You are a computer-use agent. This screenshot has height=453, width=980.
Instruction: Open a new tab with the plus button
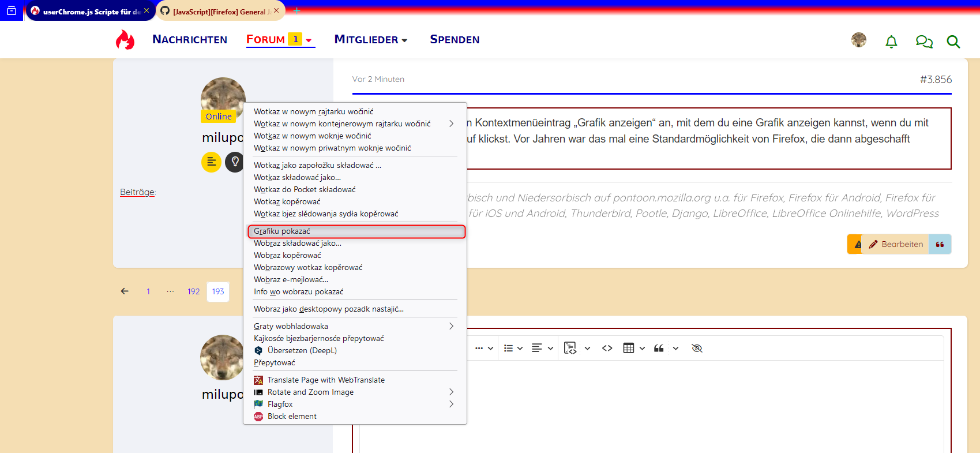tap(297, 10)
